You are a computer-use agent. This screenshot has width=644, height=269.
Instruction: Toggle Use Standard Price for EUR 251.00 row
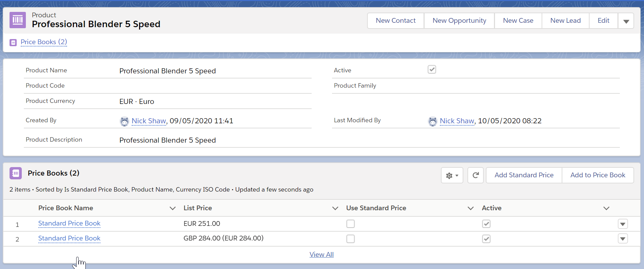pos(350,224)
